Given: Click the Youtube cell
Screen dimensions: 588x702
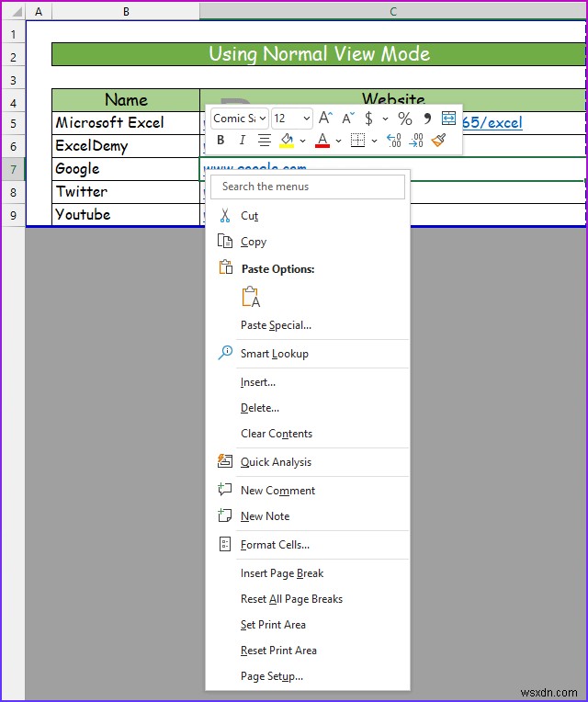Looking at the screenshot, I should coord(126,215).
